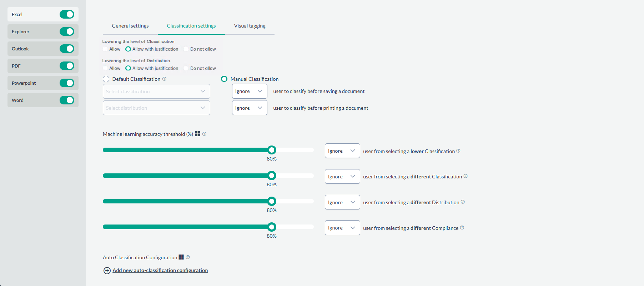Click 'Add new auto-classification configuration' link
This screenshot has width=644, height=286.
(x=160, y=271)
